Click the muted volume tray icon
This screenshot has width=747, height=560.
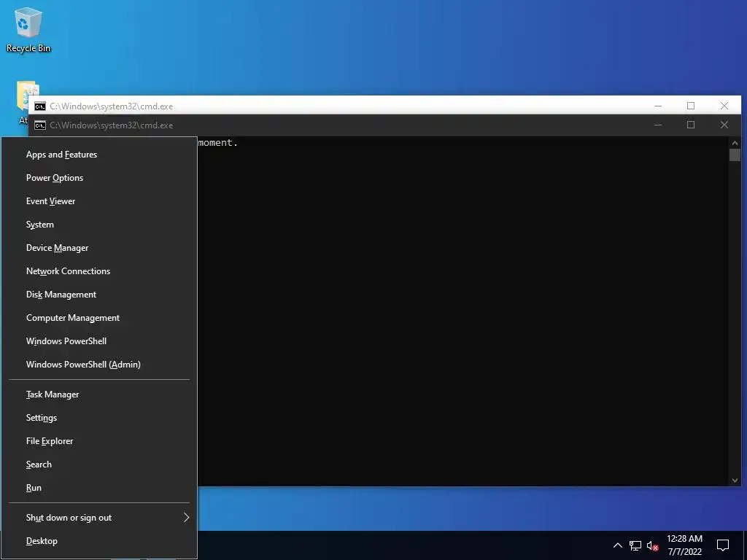653,545
